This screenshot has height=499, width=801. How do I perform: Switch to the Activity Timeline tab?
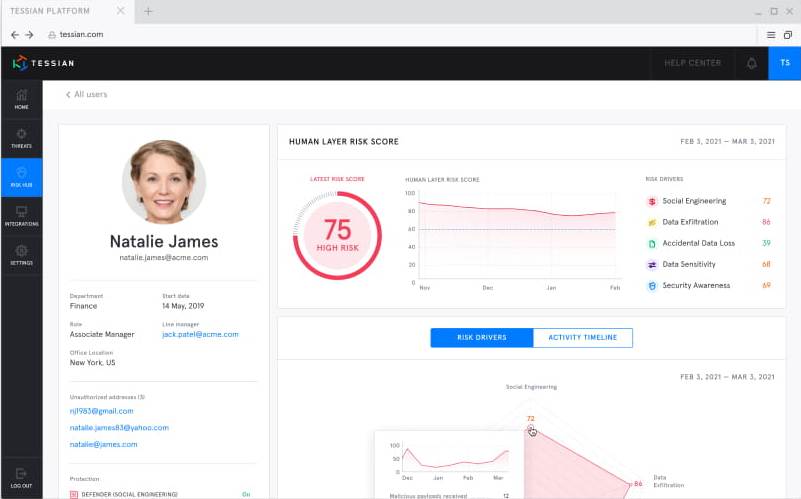(582, 338)
